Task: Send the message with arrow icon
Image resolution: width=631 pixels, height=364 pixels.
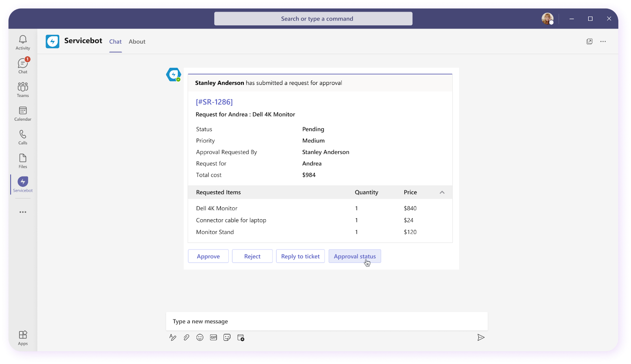Action: (x=481, y=338)
